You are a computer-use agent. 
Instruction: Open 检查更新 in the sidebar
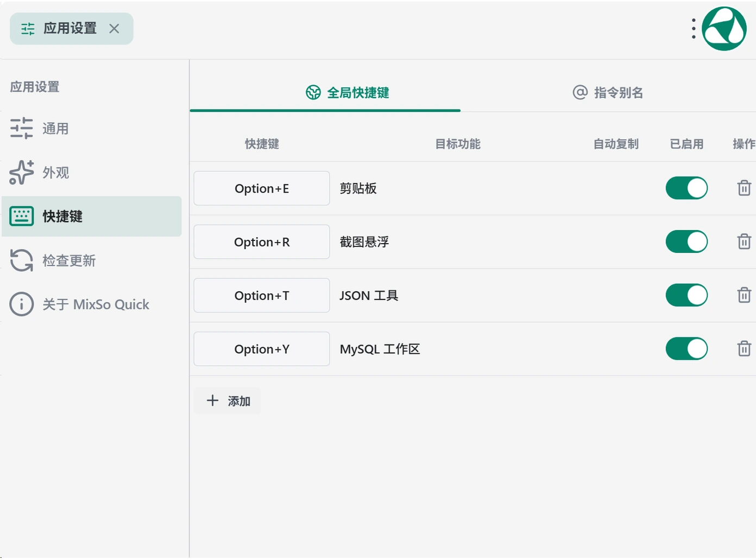[92, 260]
